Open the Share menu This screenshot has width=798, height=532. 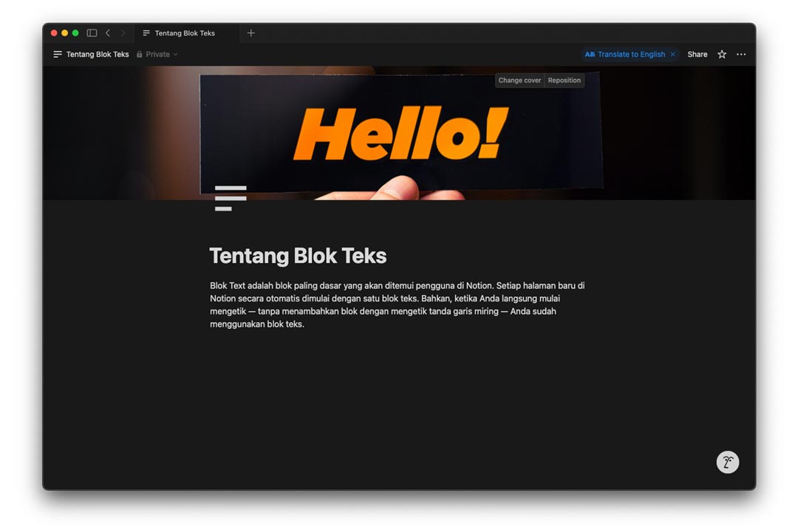(697, 55)
